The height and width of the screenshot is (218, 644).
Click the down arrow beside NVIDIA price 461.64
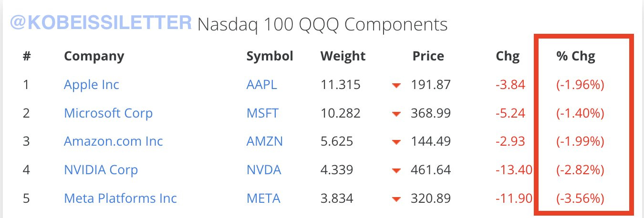395,171
